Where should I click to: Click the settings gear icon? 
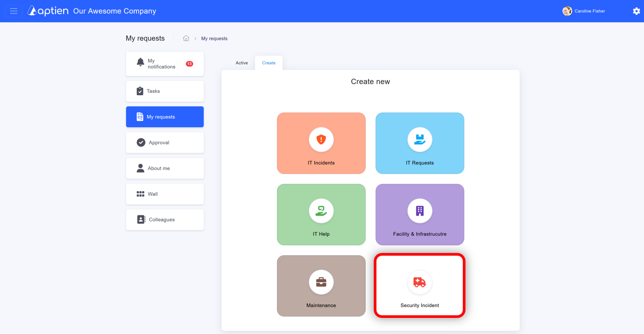(636, 11)
